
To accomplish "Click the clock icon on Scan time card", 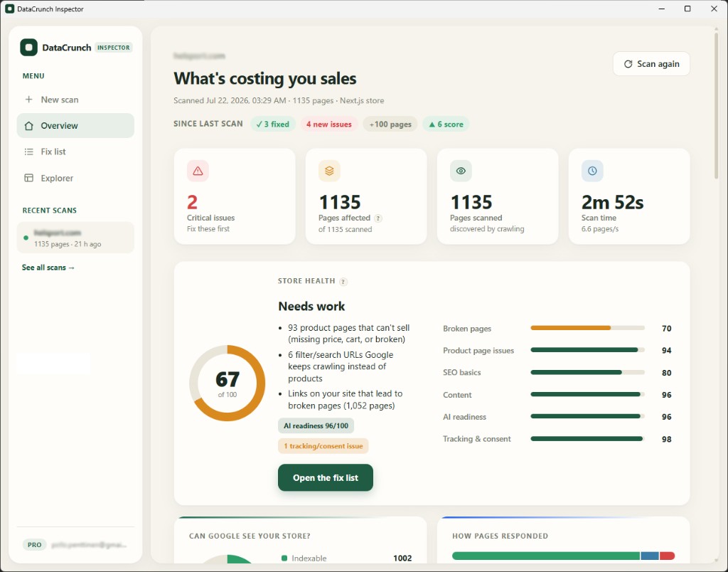I will pyautogui.click(x=592, y=171).
